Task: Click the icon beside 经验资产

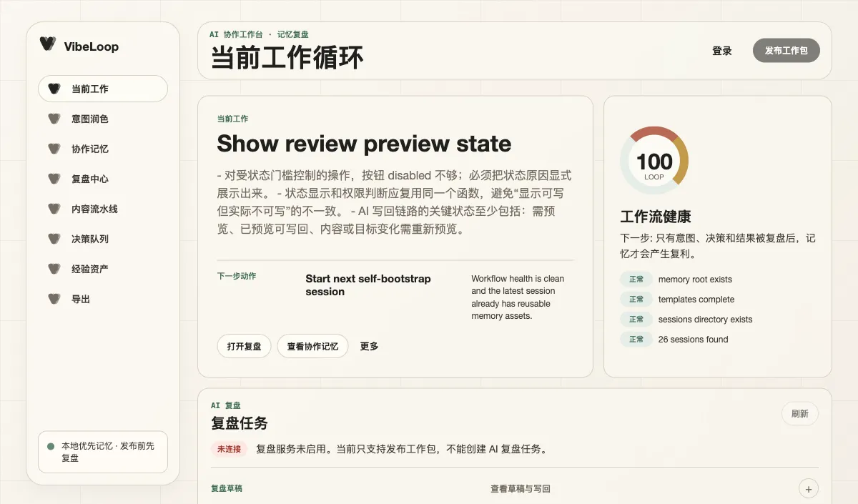Action: coord(54,269)
